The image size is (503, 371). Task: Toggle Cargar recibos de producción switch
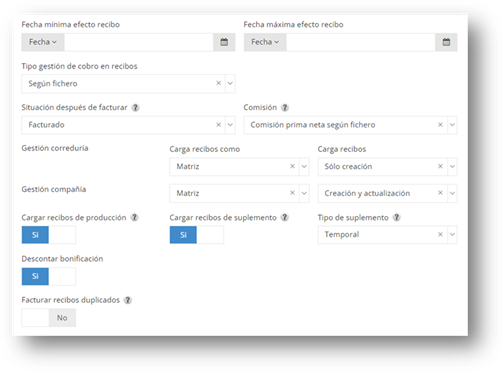tap(49, 235)
